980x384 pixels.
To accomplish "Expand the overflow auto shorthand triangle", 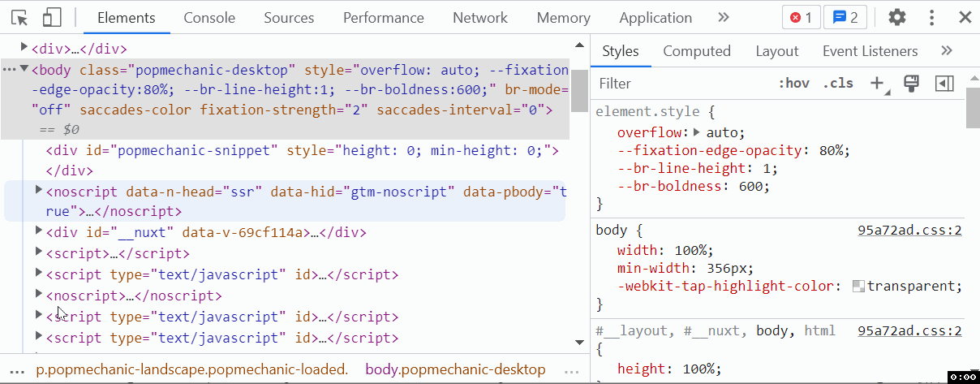I will coord(697,132).
